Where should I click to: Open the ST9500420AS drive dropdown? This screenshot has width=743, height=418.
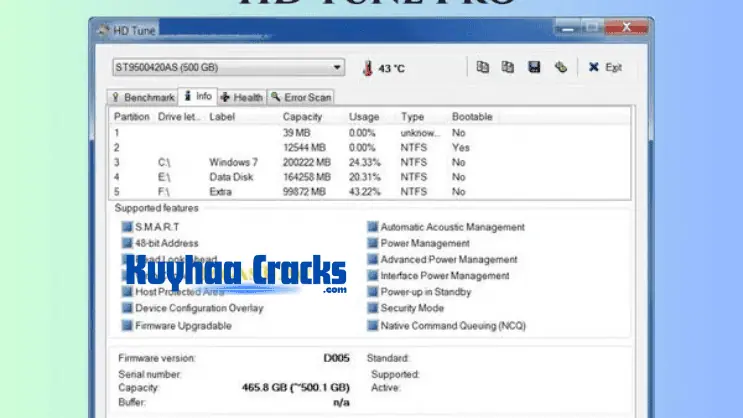tap(228, 68)
